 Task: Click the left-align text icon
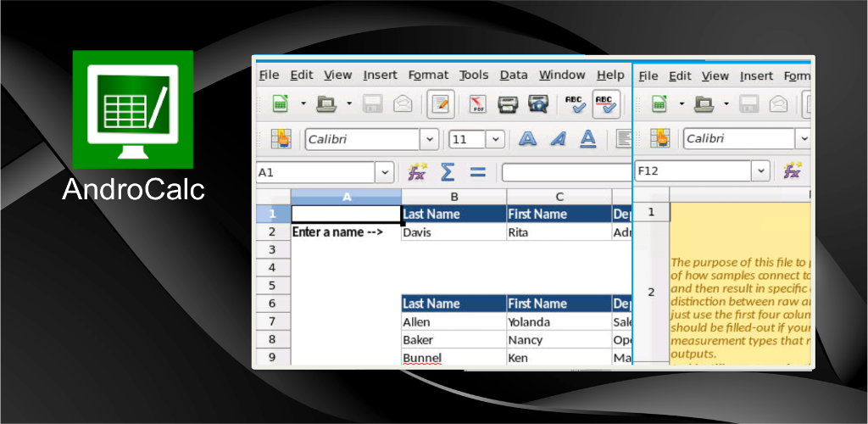pos(624,139)
